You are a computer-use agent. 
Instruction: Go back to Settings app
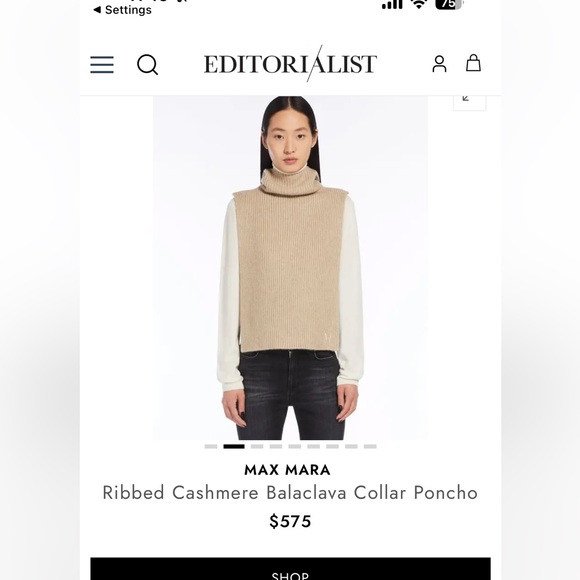pos(122,10)
